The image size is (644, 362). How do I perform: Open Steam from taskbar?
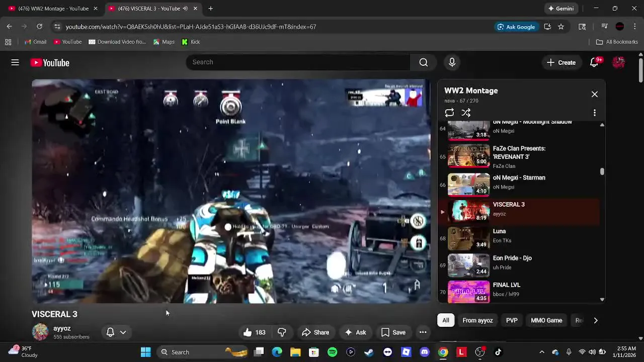click(x=369, y=352)
